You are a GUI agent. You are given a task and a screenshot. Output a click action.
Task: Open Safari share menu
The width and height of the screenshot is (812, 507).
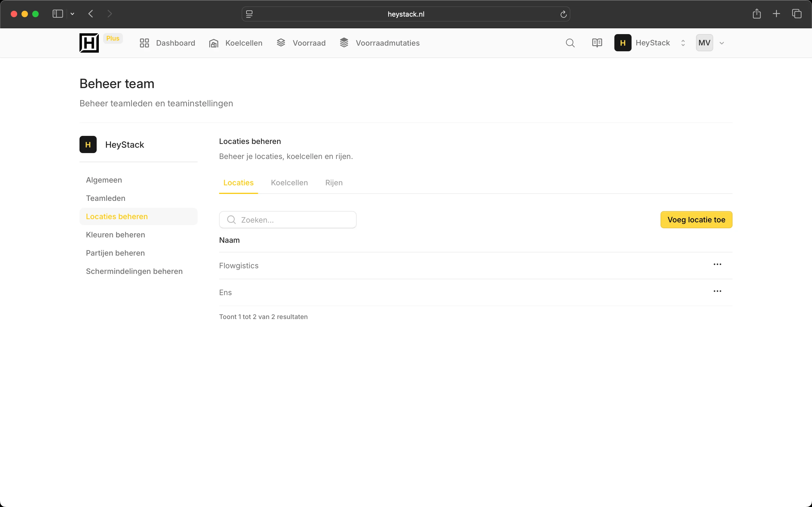click(x=756, y=14)
